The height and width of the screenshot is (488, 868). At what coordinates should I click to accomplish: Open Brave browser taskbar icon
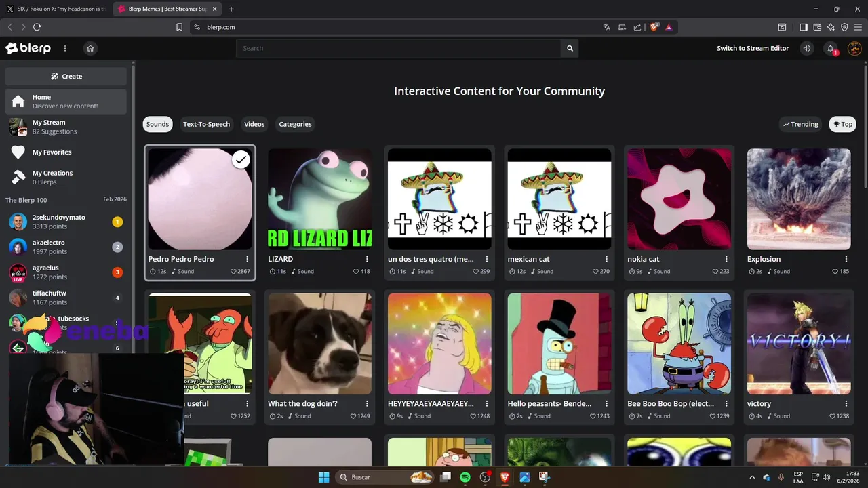coord(505,477)
